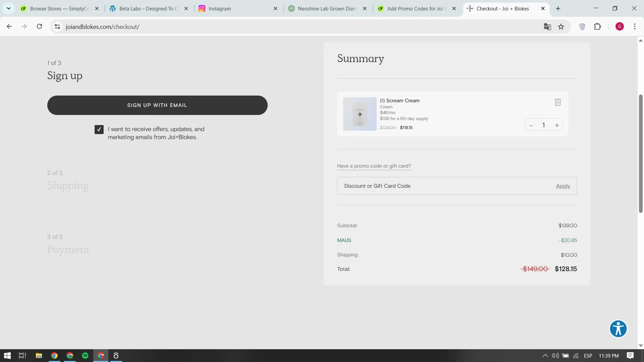Decrease Scream Cream quantity with minus
The height and width of the screenshot is (362, 644).
tap(531, 125)
